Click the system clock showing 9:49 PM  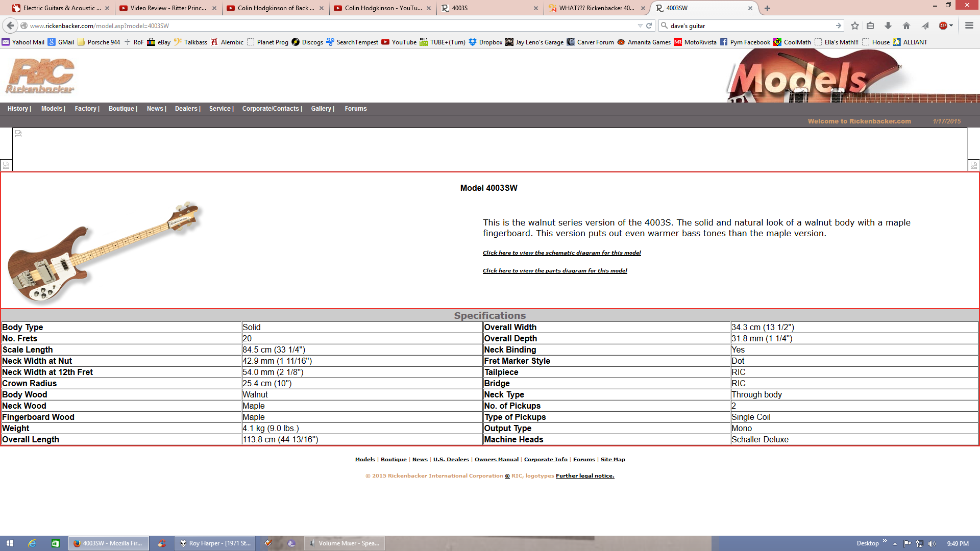[x=958, y=544]
